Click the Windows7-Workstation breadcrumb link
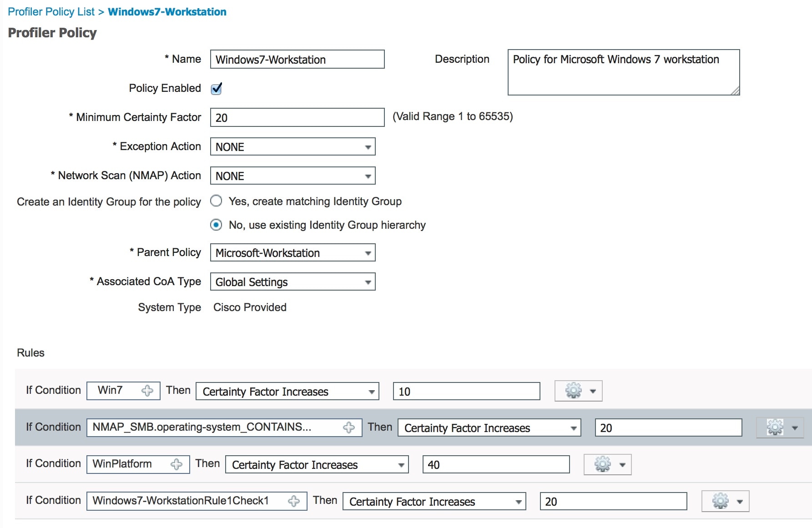 (x=167, y=12)
